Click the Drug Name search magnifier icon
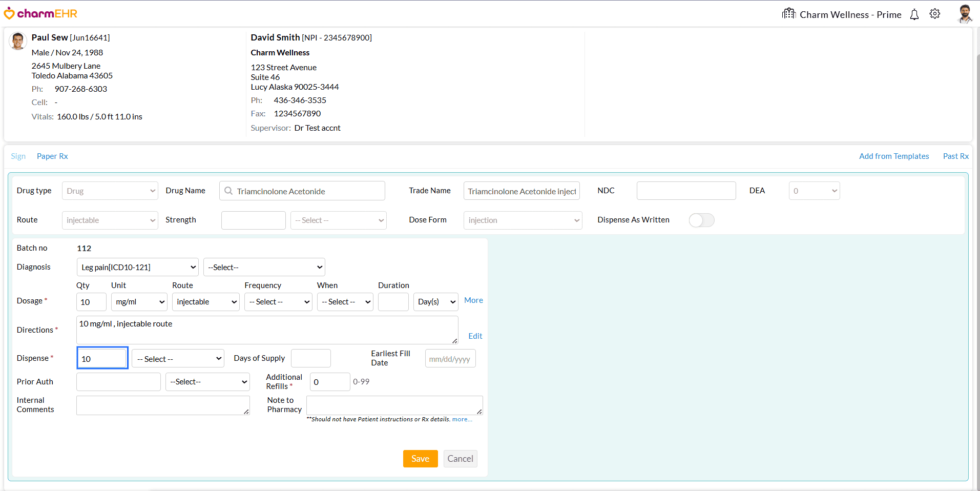This screenshot has height=491, width=980. point(228,191)
